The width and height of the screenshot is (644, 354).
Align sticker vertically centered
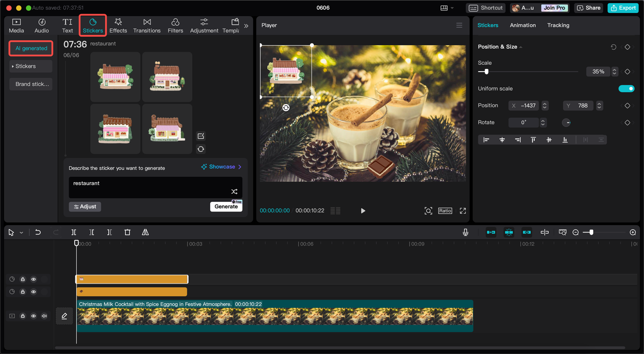point(549,140)
